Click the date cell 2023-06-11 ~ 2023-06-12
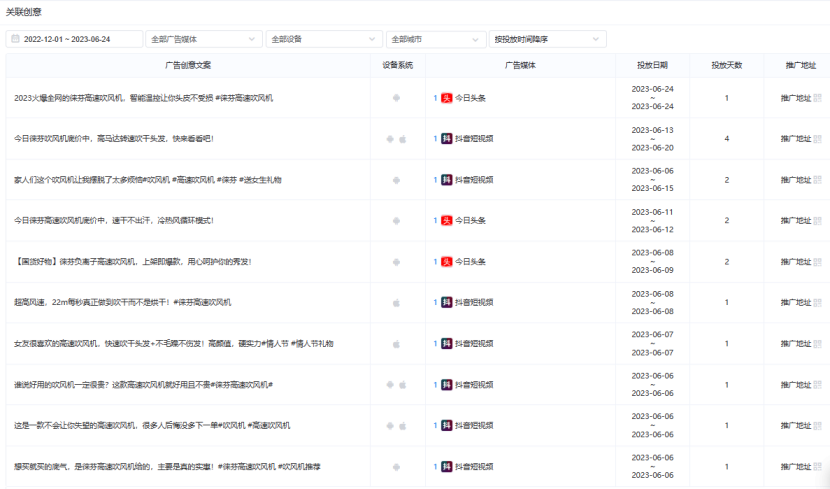 click(x=652, y=221)
